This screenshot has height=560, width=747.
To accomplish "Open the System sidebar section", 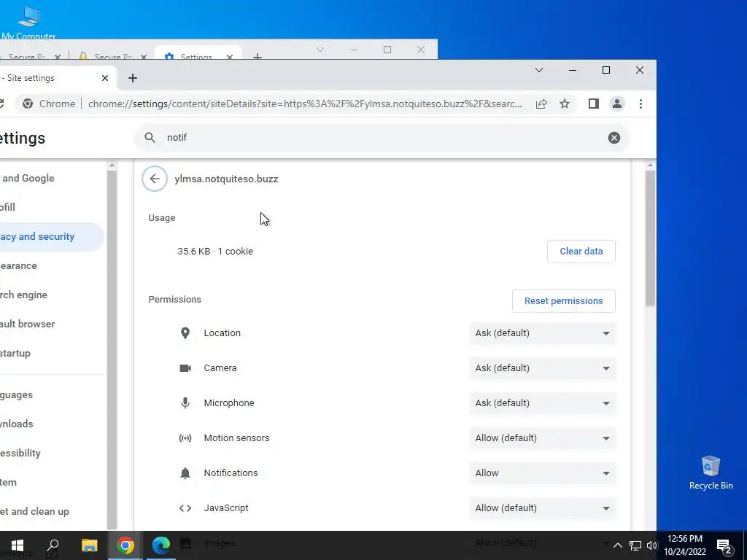I will tap(50, 482).
